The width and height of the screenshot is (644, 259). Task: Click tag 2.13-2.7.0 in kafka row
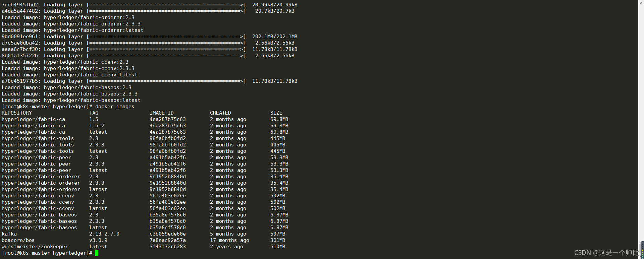pyautogui.click(x=104, y=234)
